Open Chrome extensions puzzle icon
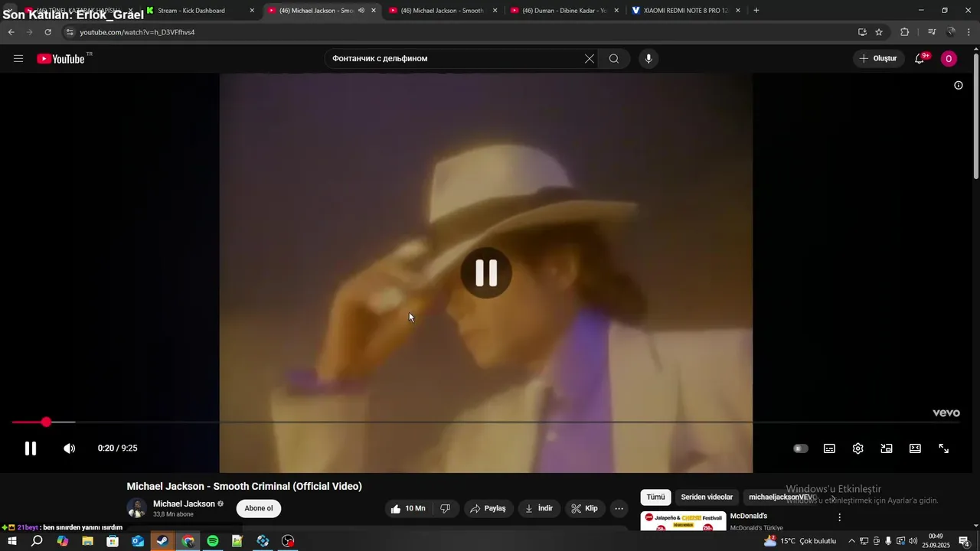The height and width of the screenshot is (551, 980). (904, 32)
